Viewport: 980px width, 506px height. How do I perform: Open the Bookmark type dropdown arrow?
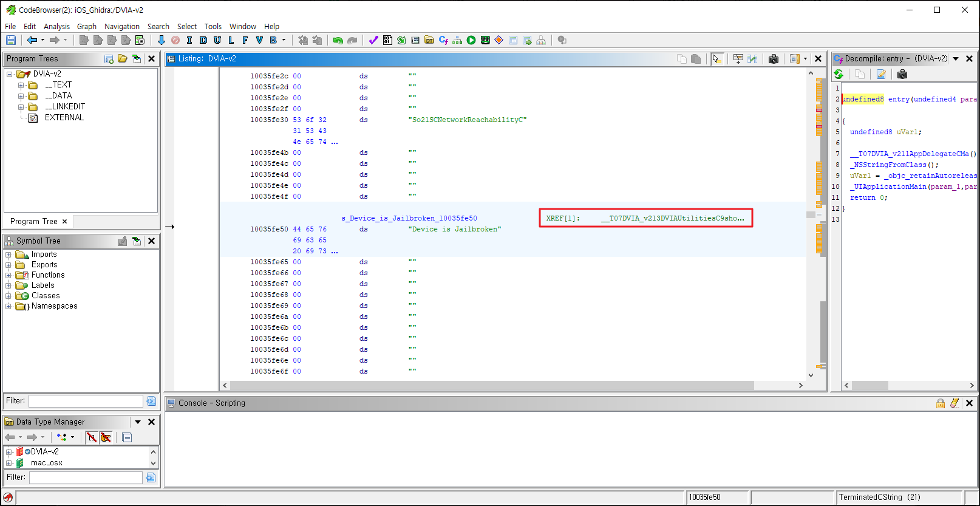pos(284,40)
